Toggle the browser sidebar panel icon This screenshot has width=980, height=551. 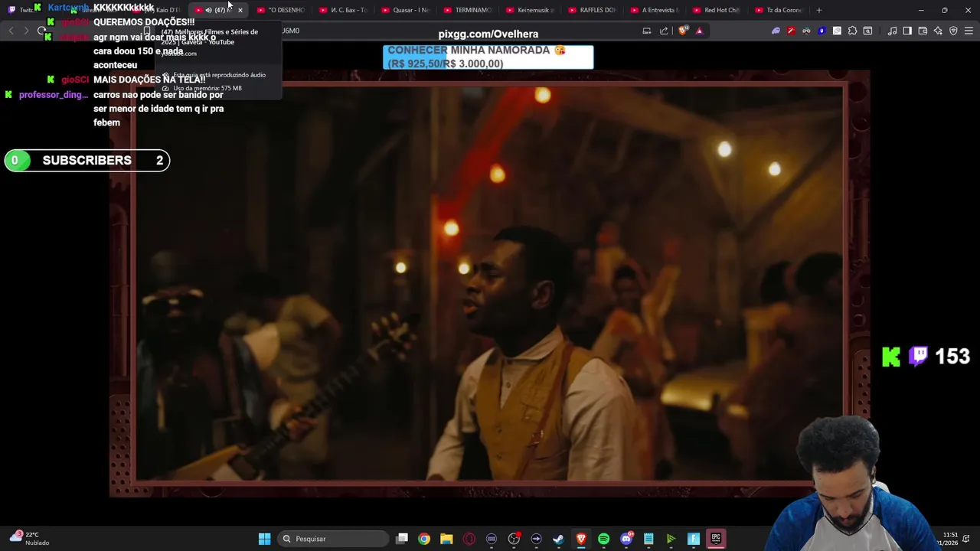(907, 31)
